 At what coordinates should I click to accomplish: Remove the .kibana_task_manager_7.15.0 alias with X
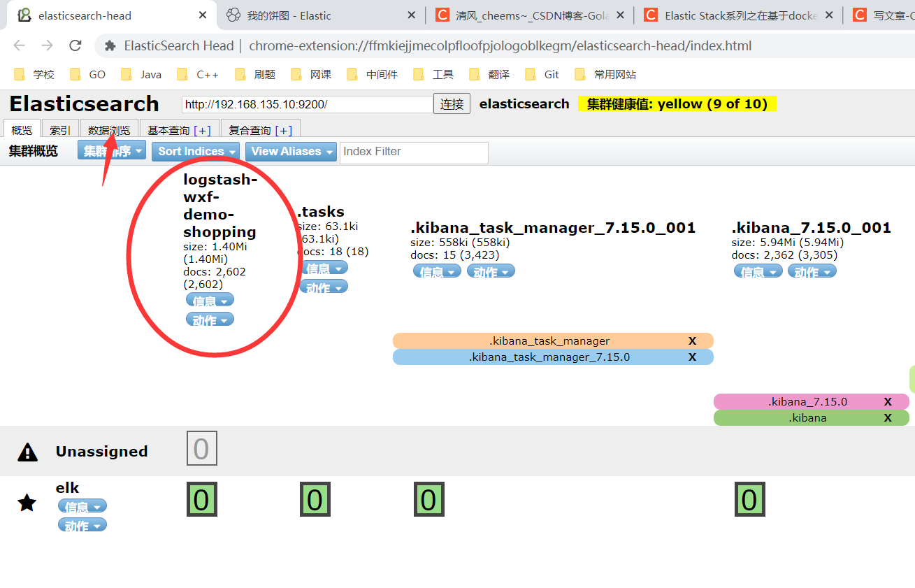(693, 357)
